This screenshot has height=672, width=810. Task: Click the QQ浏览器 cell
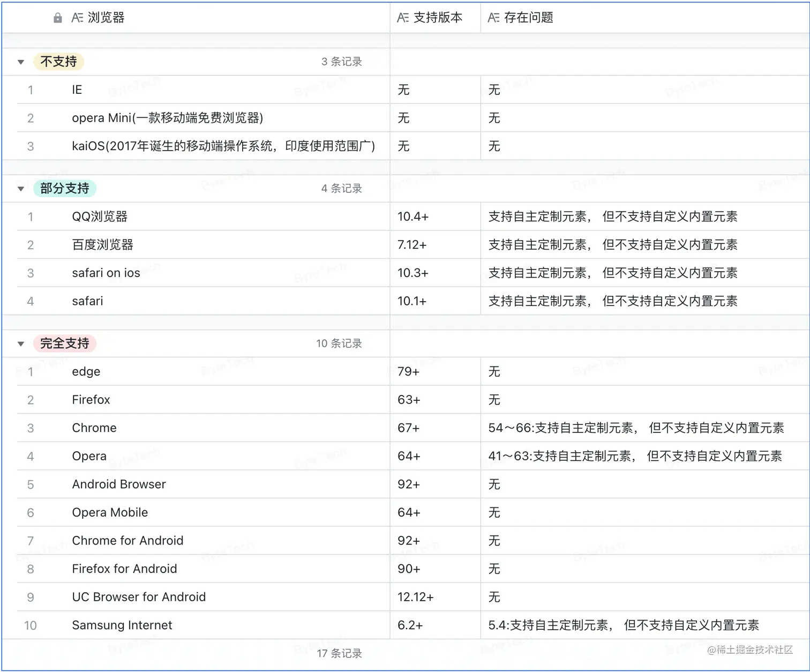(204, 216)
